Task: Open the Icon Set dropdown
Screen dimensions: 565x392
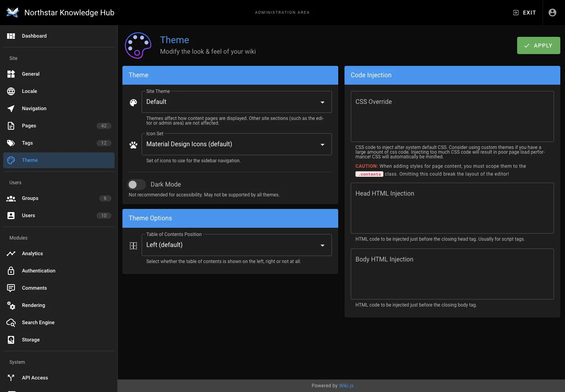Action: (237, 144)
